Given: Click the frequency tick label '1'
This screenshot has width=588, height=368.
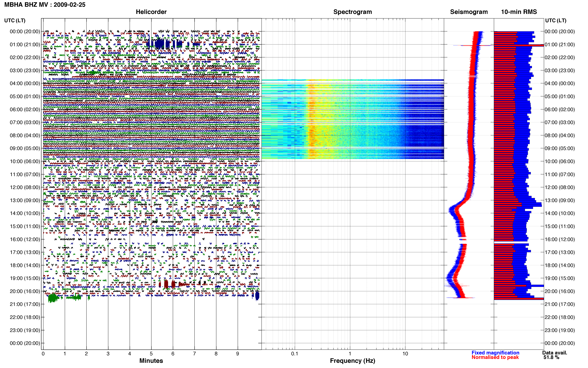Looking at the screenshot, I should click(x=350, y=354).
